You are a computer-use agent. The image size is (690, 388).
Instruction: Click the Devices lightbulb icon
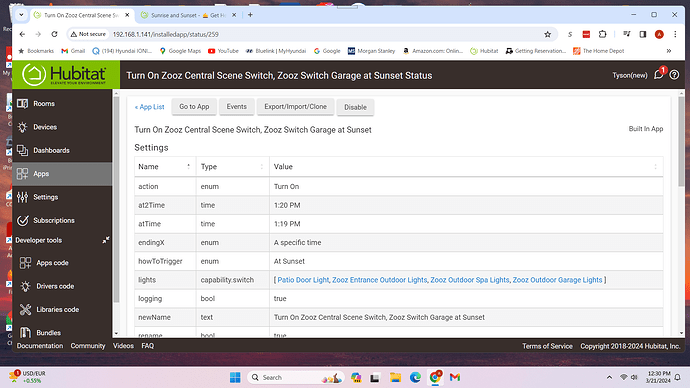tap(22, 127)
